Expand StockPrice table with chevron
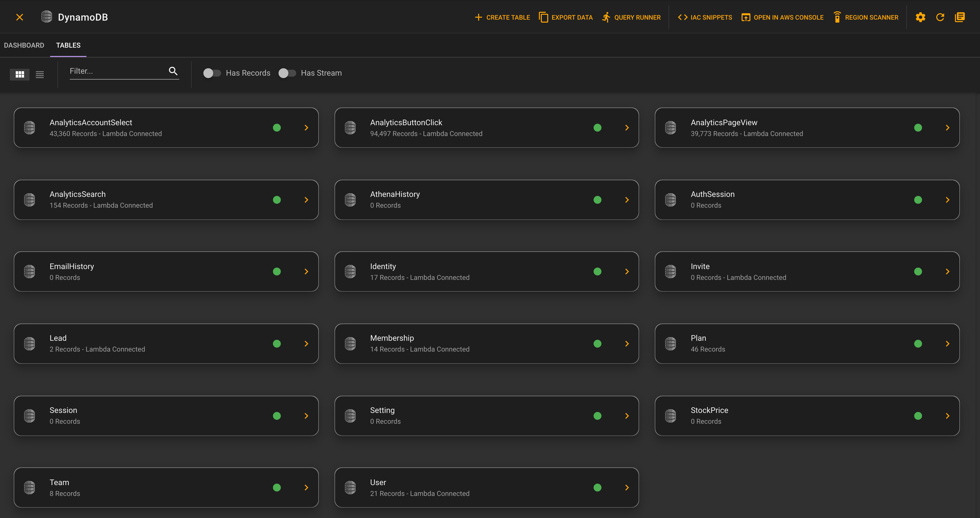 click(x=947, y=416)
